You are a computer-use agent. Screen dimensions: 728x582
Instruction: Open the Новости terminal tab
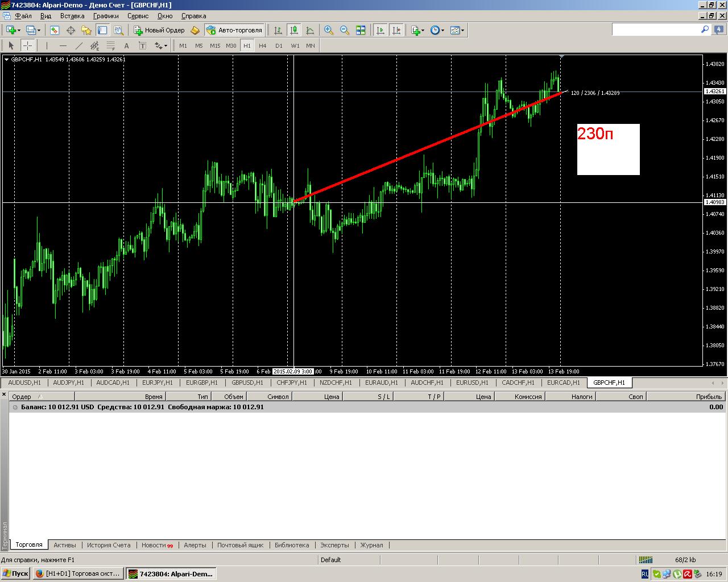(x=157, y=545)
